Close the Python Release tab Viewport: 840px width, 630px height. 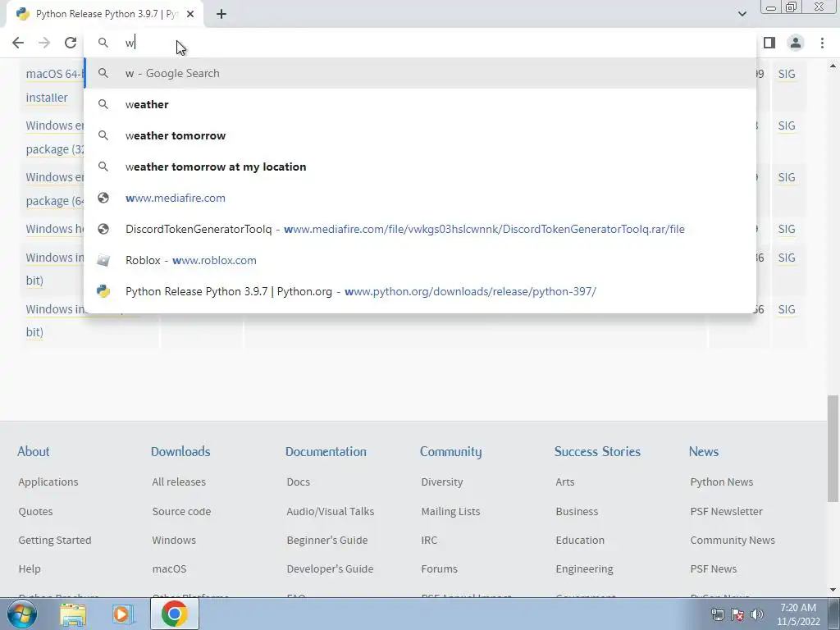[x=190, y=14]
